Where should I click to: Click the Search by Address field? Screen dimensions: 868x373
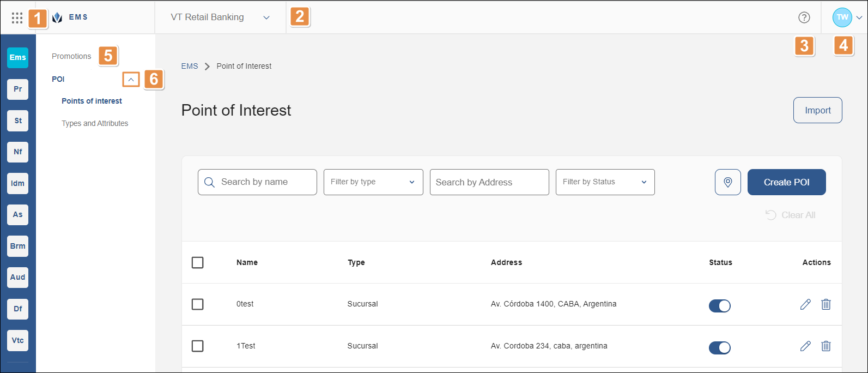pos(489,182)
